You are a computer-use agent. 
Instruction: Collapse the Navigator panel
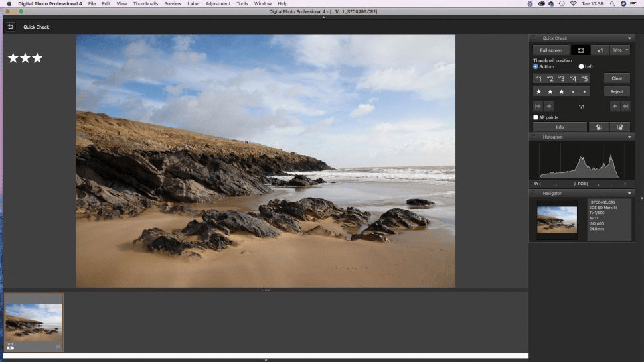(629, 193)
